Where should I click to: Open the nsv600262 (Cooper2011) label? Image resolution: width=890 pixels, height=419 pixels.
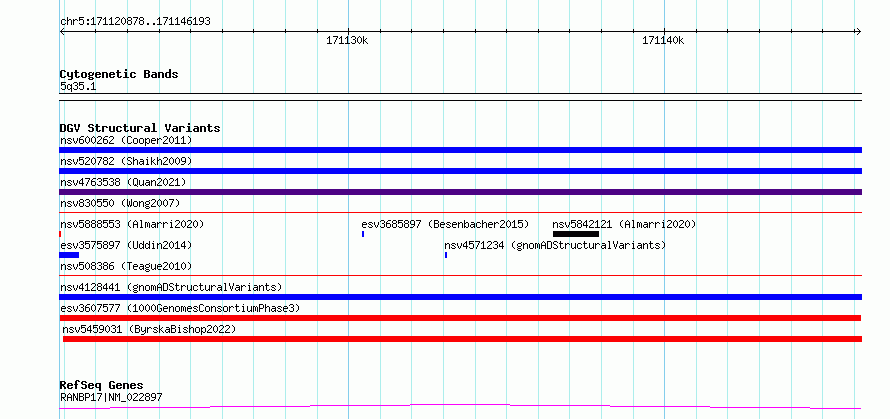pyautogui.click(x=126, y=140)
